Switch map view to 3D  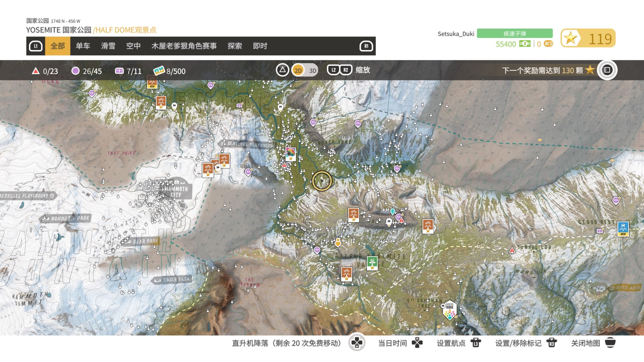[313, 70]
